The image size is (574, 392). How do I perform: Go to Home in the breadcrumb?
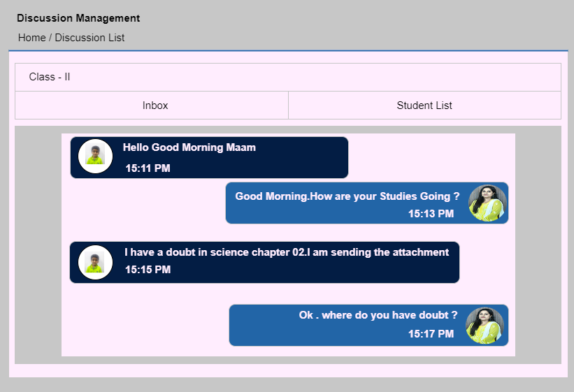pos(32,38)
